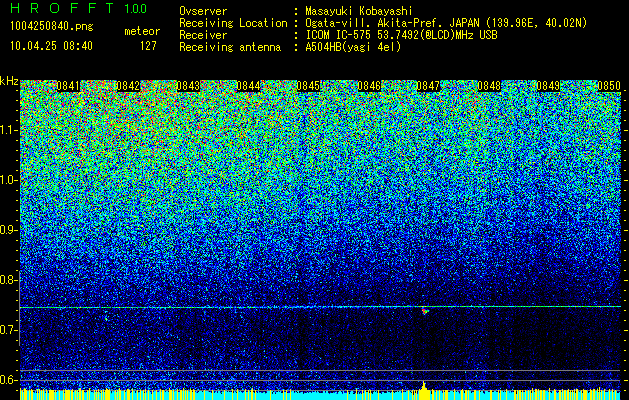629x400 pixels.
Task: Click the 0.6 frequency axis label
Action: [x=7, y=380]
